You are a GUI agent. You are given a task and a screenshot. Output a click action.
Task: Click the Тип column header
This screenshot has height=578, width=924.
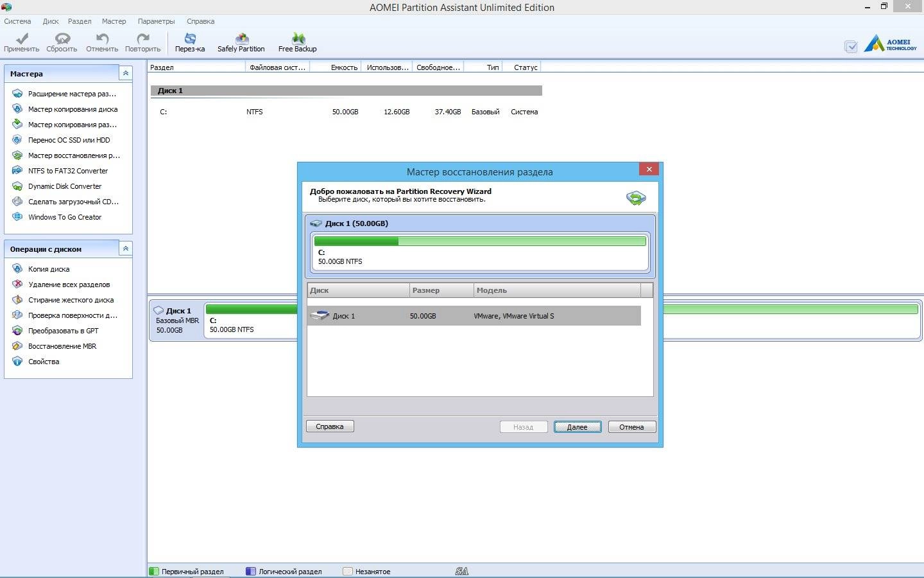(x=483, y=67)
